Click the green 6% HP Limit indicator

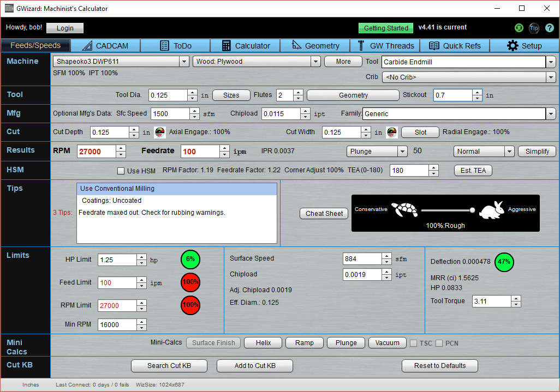point(190,259)
